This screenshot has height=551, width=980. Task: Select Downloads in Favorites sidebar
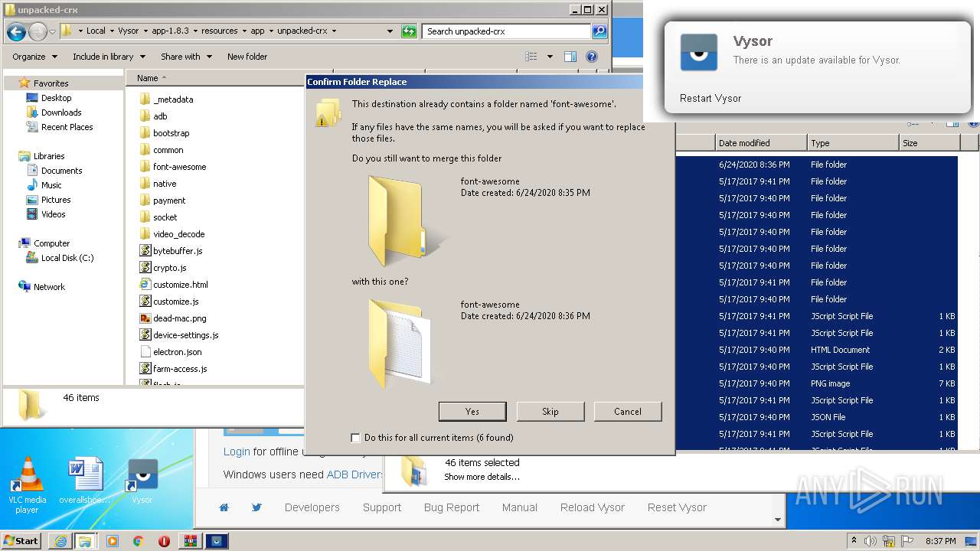point(61,112)
